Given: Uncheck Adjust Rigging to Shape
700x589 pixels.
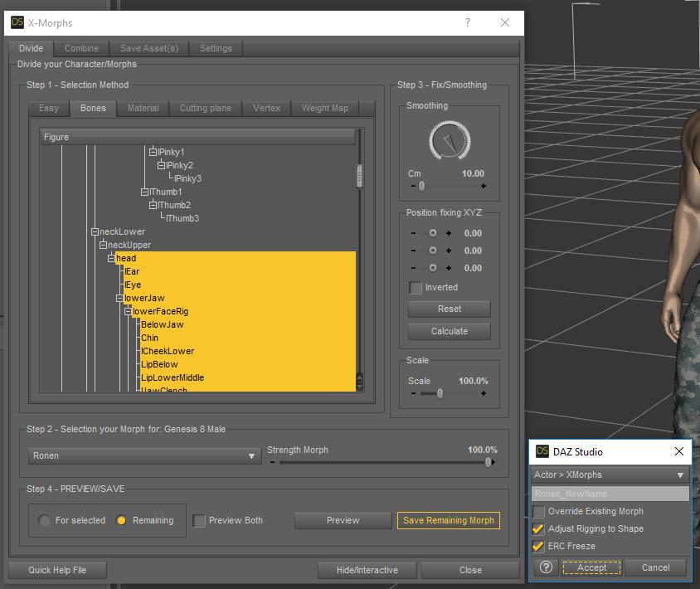Looking at the screenshot, I should (538, 528).
